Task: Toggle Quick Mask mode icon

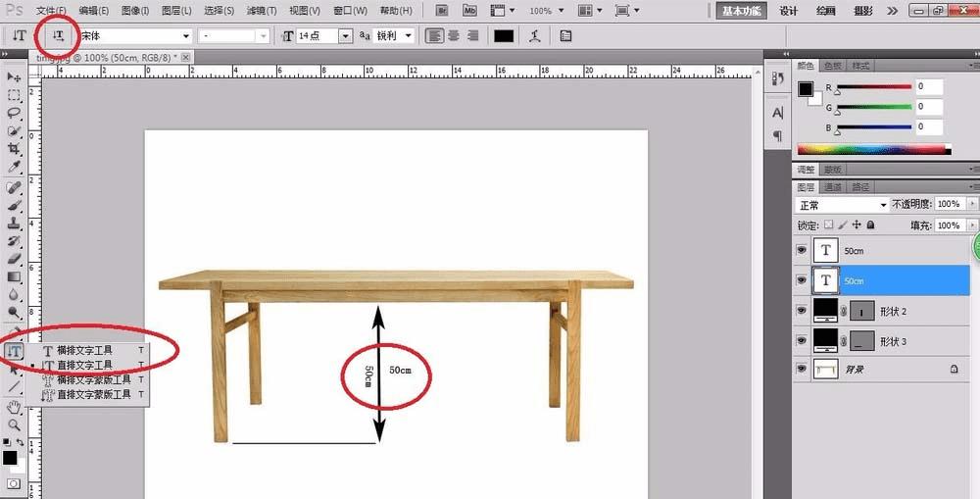Action: coord(13,484)
